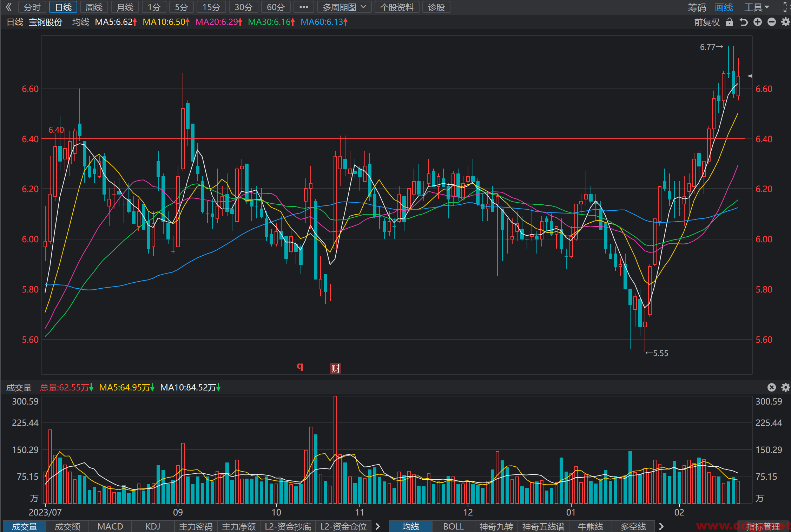Screen dimensions: 791x532
Task: Select the MACD indicator tab
Action: 110,526
